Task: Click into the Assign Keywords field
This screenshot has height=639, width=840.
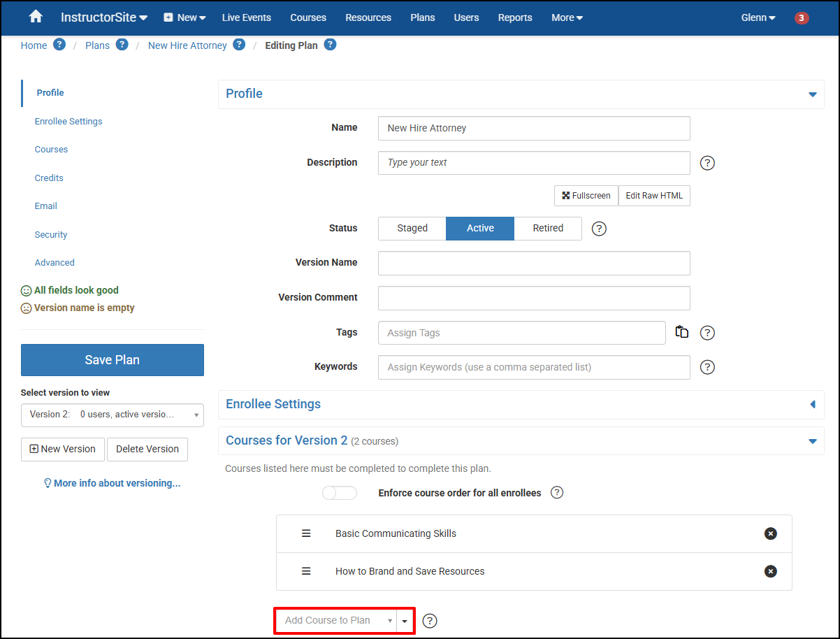Action: point(534,367)
